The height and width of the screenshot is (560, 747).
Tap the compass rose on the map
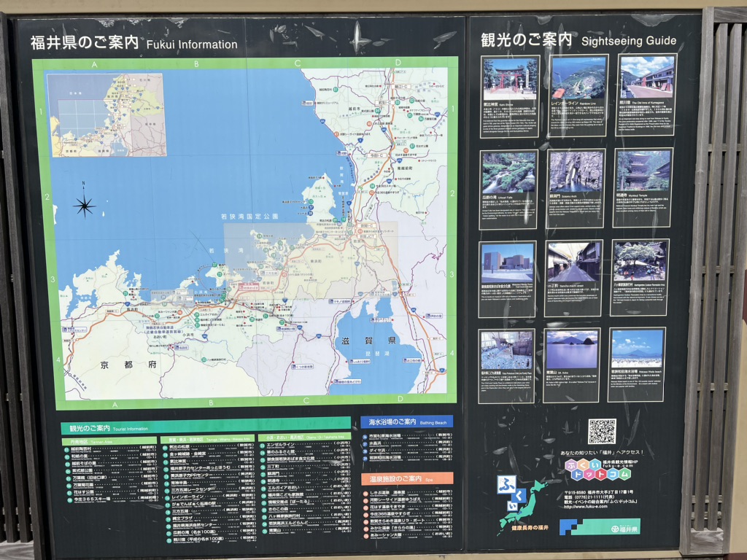[x=85, y=205]
